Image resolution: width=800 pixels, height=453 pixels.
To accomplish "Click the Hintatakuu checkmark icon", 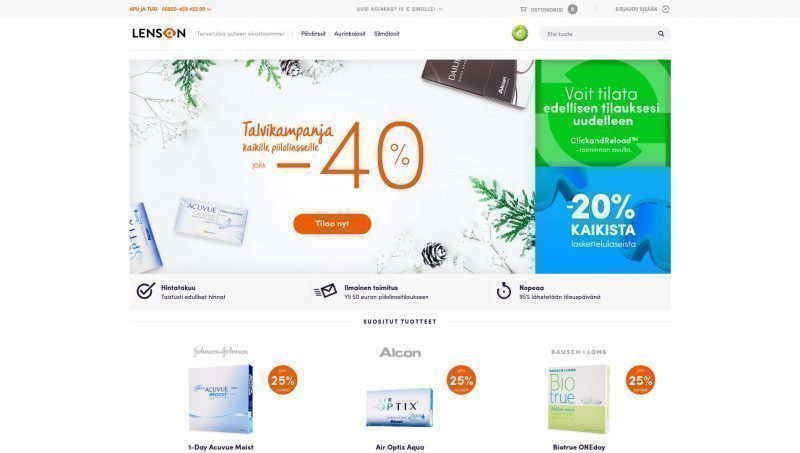I will (145, 291).
